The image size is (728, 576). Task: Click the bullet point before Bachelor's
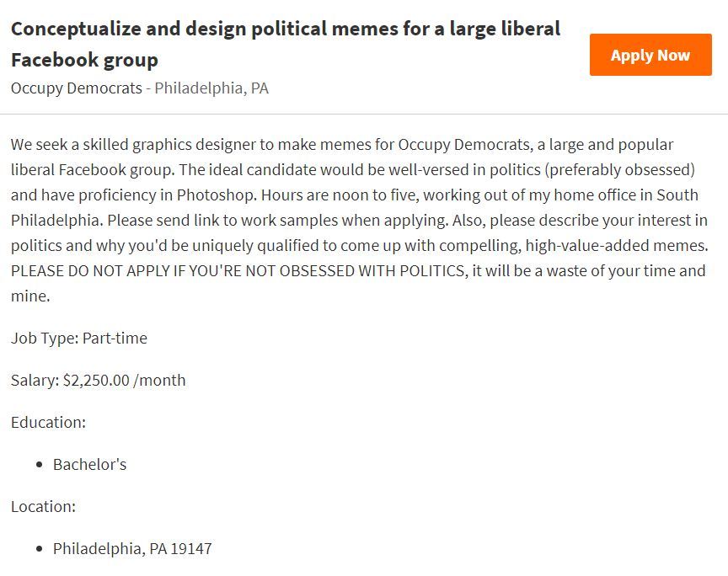click(39, 465)
